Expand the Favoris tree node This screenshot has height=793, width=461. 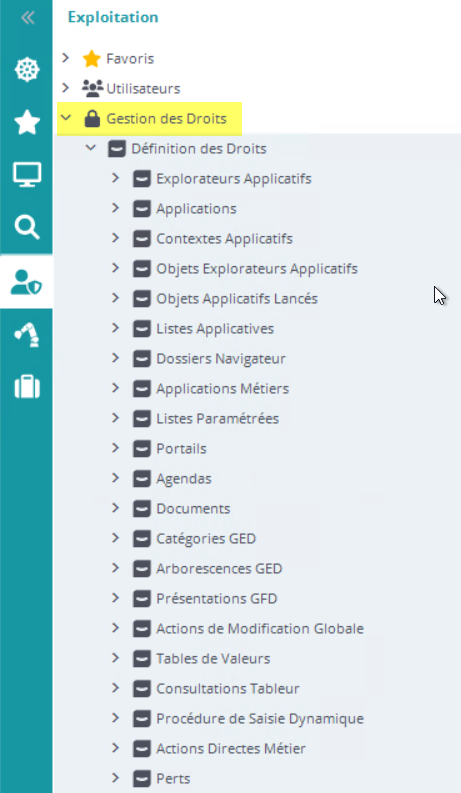(x=65, y=58)
